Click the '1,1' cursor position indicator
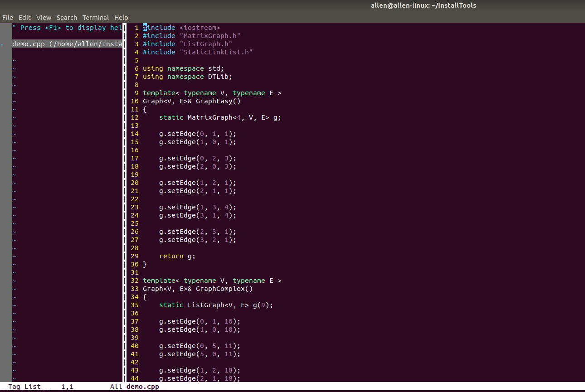 pyautogui.click(x=67, y=387)
